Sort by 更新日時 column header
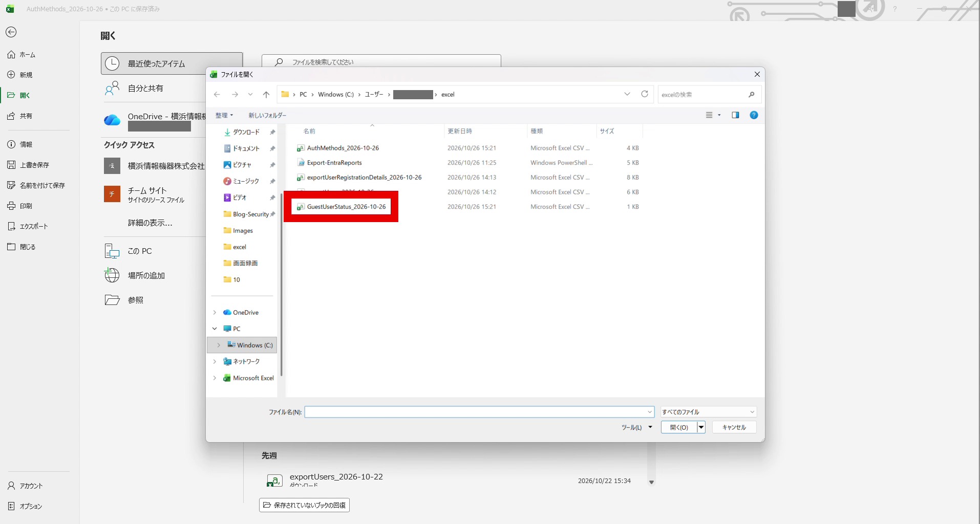Viewport: 980px width, 524px height. pyautogui.click(x=460, y=131)
